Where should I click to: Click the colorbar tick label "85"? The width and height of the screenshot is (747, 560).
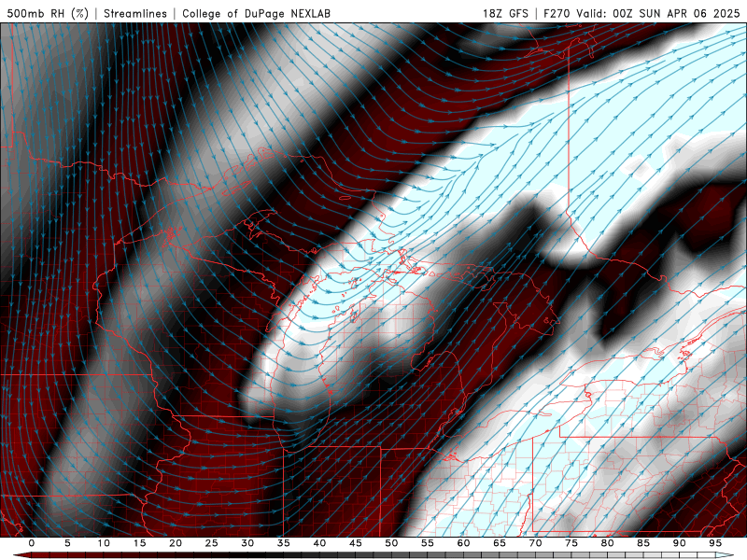point(643,543)
